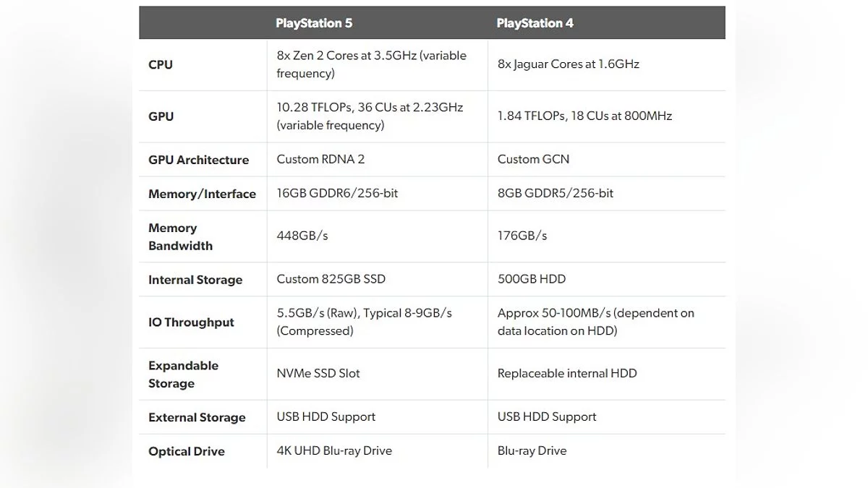Click the GPU Architecture row label
The height and width of the screenshot is (488, 868).
click(x=198, y=160)
